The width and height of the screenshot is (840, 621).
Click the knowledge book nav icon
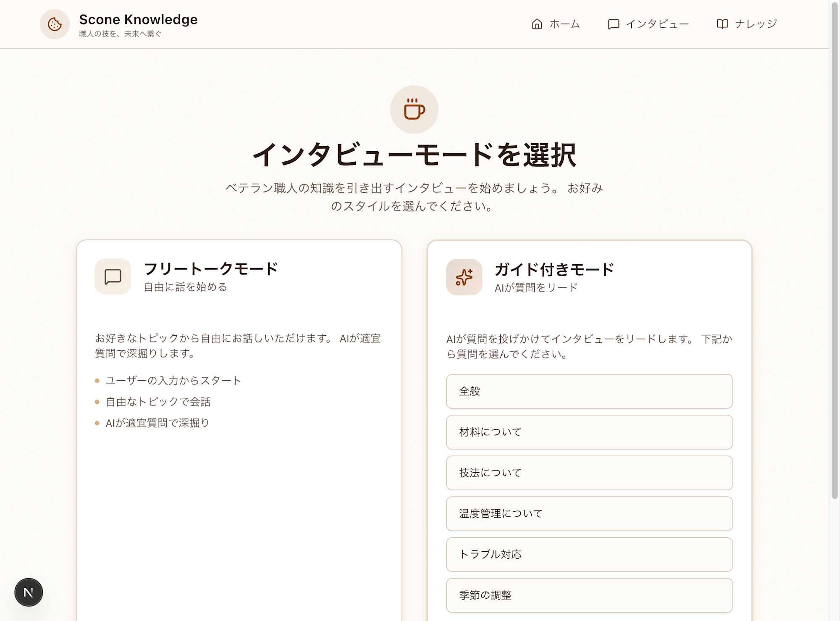(x=722, y=24)
